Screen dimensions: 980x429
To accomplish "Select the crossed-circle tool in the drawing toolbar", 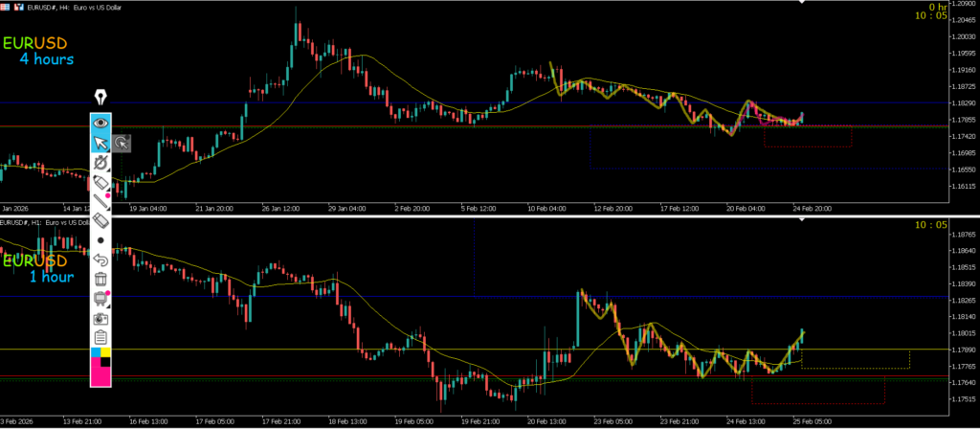I will click(100, 163).
